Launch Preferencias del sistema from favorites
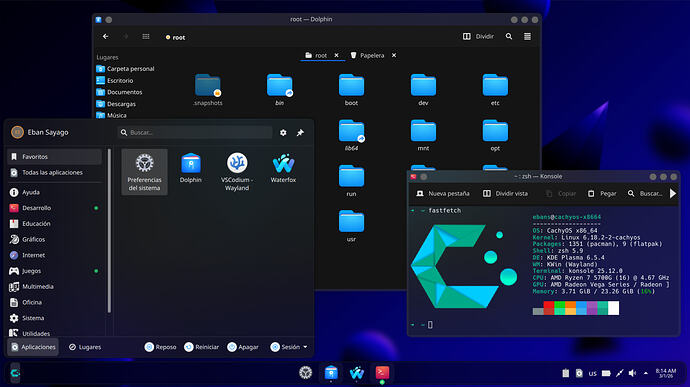This screenshot has height=387, width=690. [x=144, y=172]
